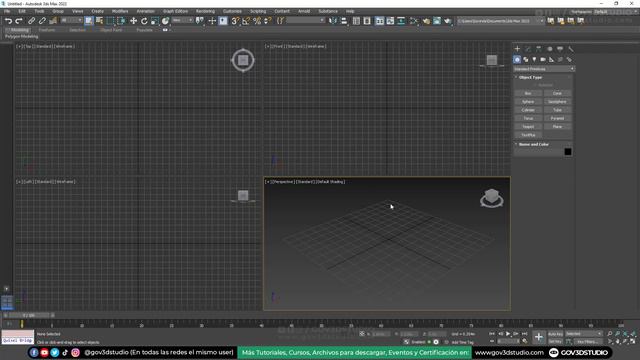The image size is (640, 360).
Task: Open the Hierarchy command panel tab
Action: tap(538, 49)
